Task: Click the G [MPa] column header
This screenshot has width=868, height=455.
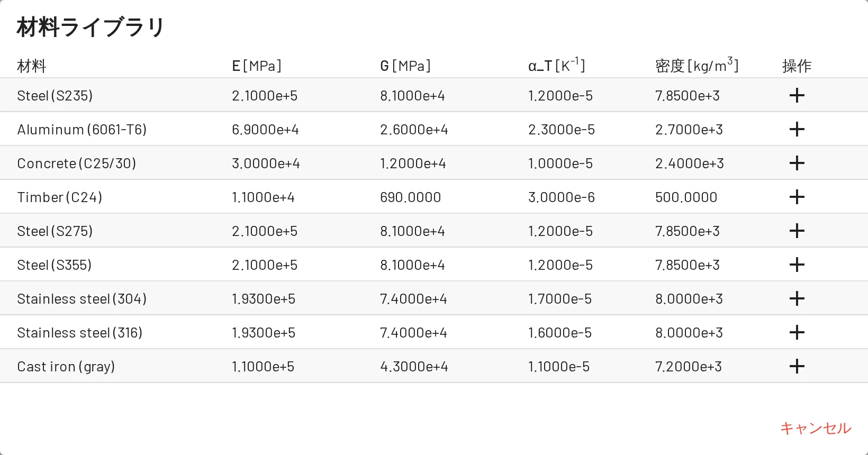Action: (405, 66)
